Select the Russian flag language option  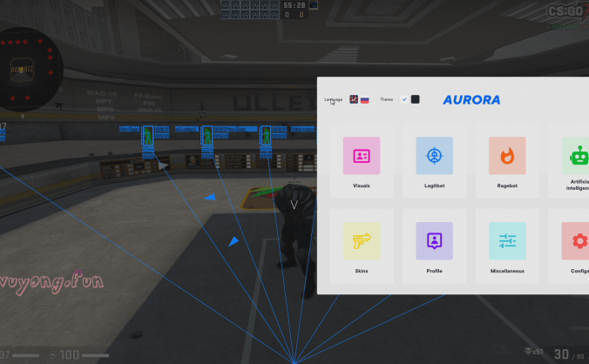[364, 100]
